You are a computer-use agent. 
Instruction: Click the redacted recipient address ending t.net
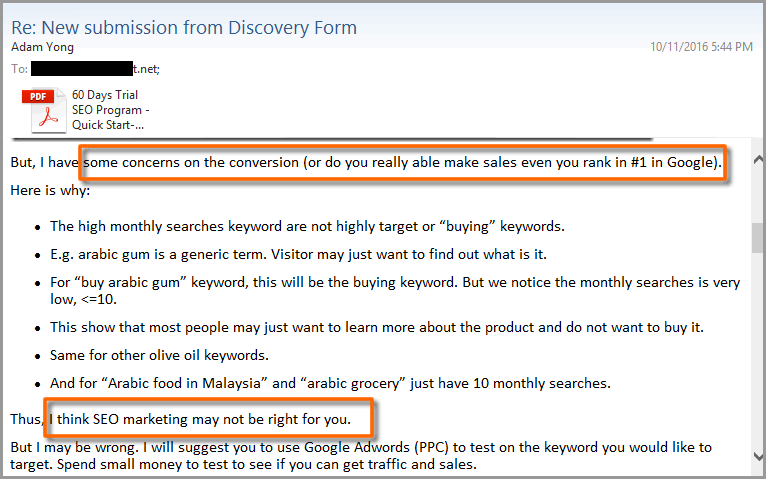95,69
